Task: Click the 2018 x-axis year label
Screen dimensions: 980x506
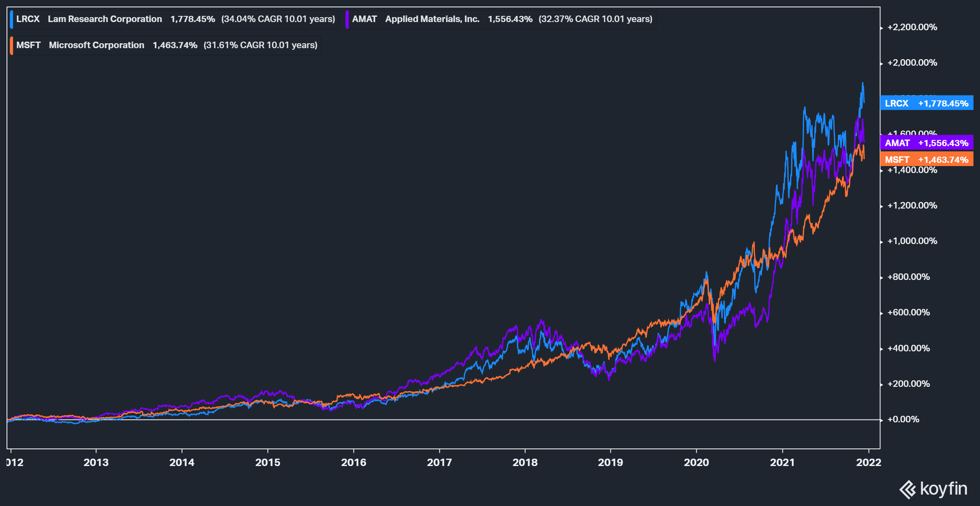Action: pos(525,462)
